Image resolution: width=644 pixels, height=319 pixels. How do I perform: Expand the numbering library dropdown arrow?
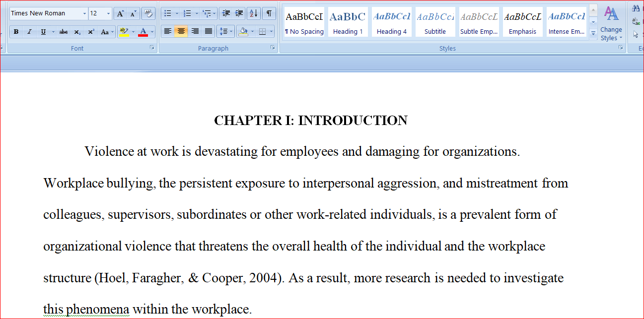197,13
